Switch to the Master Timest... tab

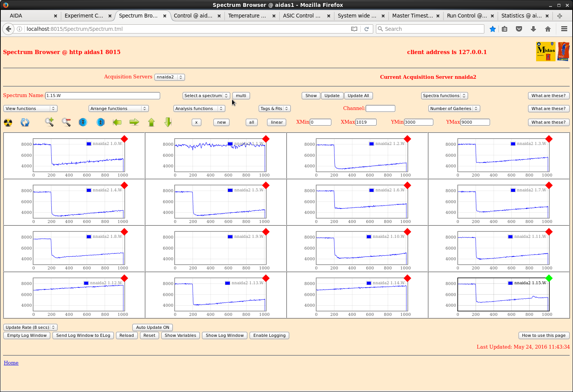pyautogui.click(x=415, y=16)
